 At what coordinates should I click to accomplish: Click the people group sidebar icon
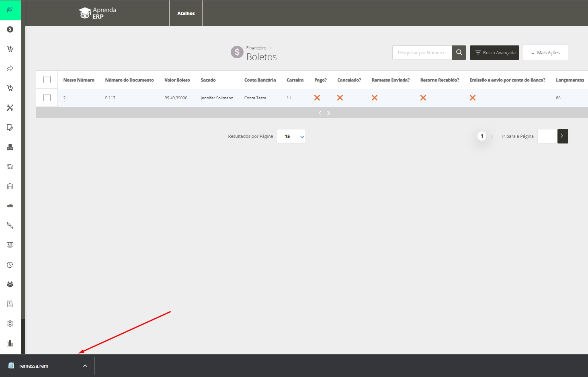coord(10,284)
